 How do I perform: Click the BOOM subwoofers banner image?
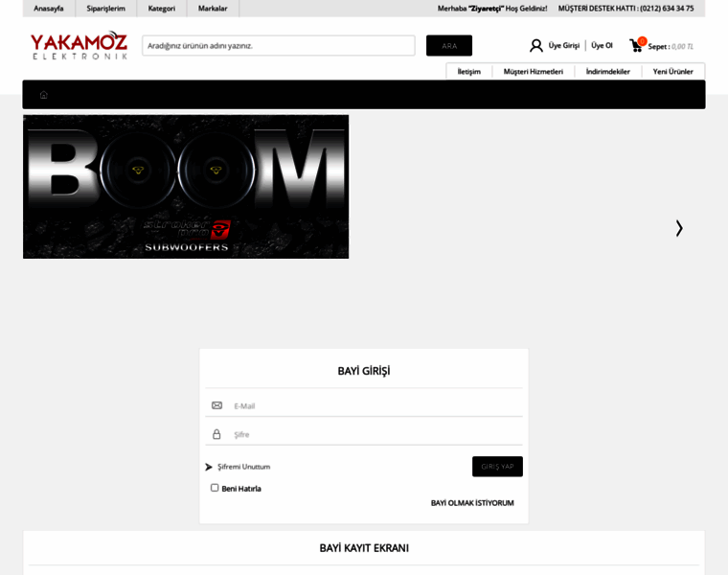point(186,187)
